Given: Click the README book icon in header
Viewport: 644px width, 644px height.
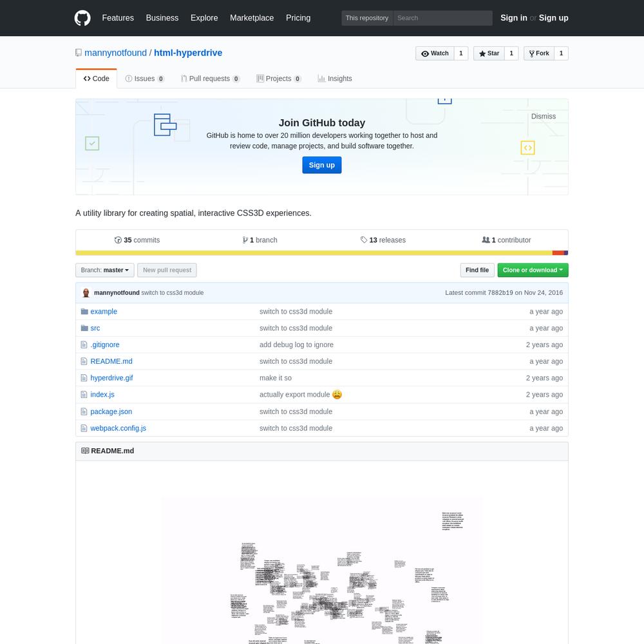Looking at the screenshot, I should [85, 451].
